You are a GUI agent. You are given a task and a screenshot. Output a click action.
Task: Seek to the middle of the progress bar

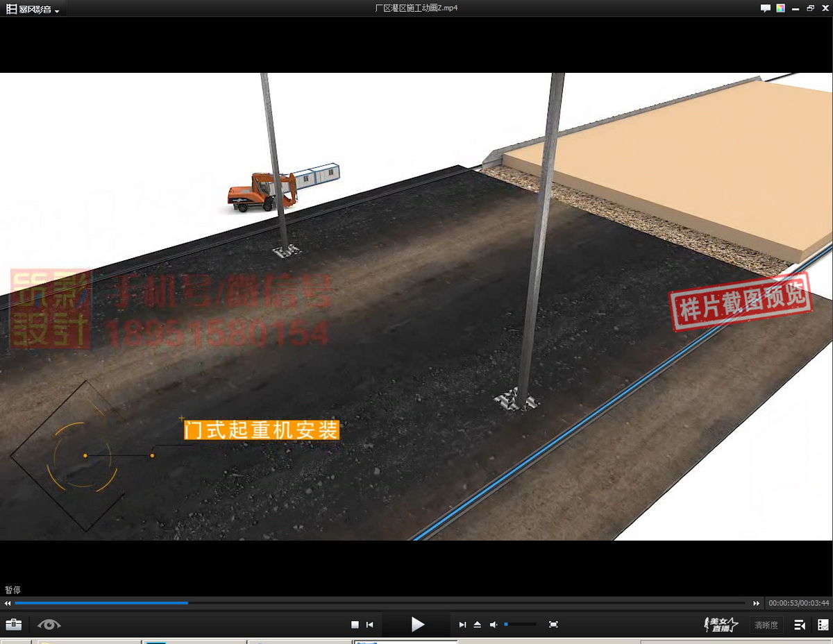click(380, 603)
